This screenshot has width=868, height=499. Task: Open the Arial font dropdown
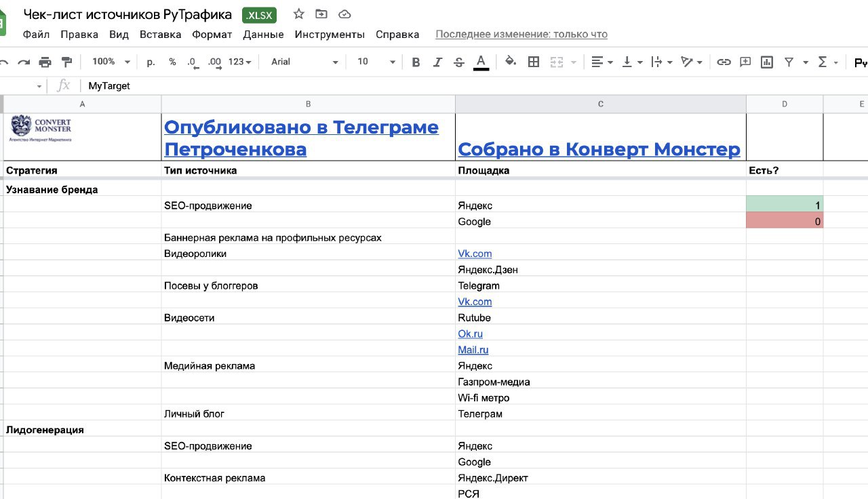(304, 62)
